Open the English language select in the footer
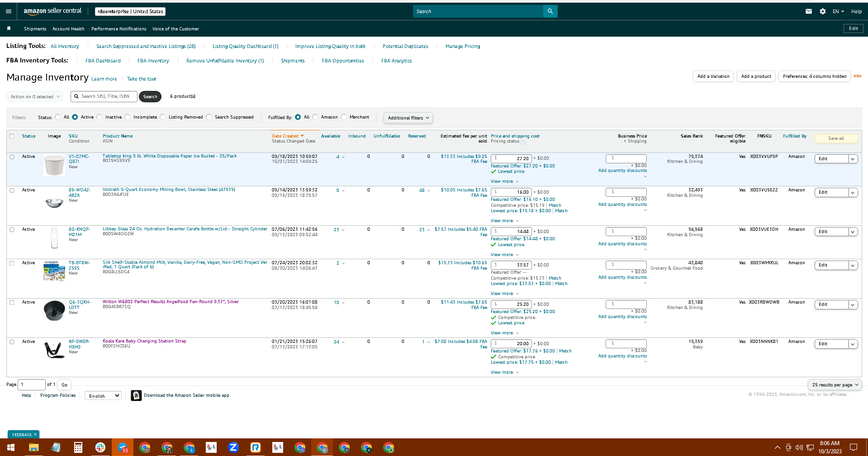Screen dimensions: 868x456 coord(103,395)
